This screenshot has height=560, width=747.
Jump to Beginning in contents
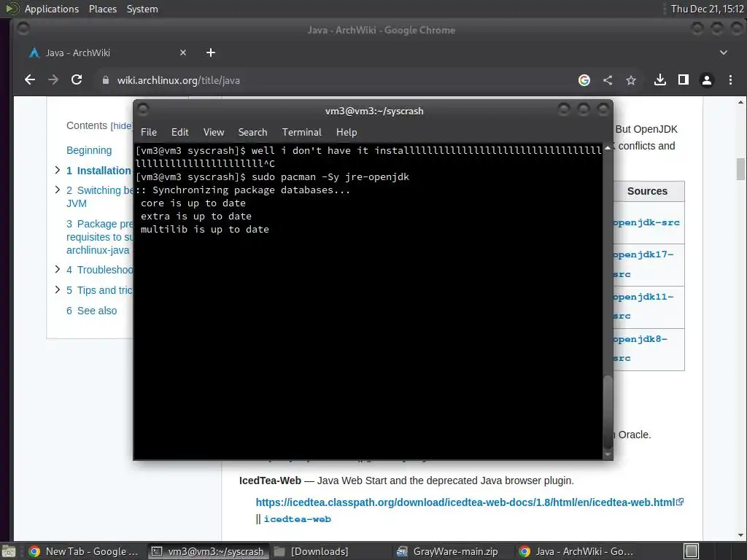[x=89, y=150]
